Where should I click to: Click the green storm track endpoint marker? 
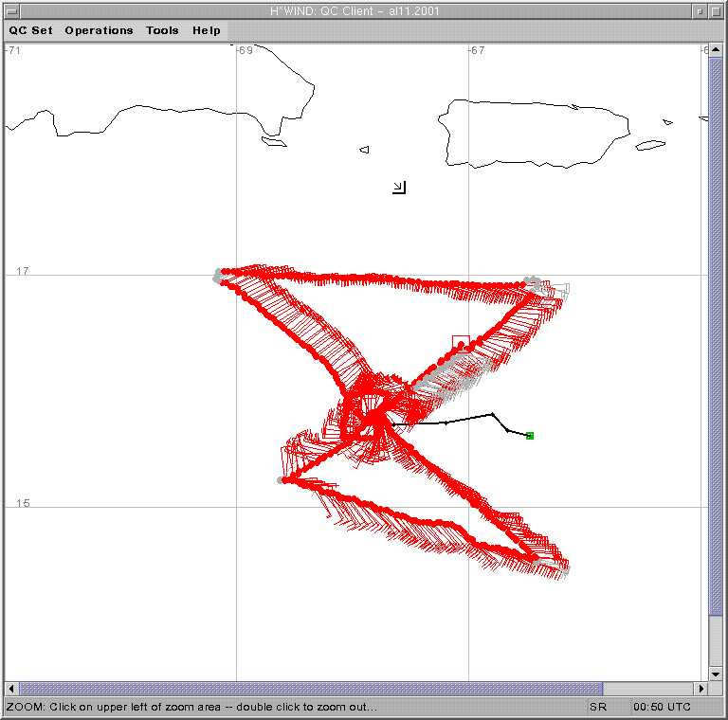tap(530, 436)
